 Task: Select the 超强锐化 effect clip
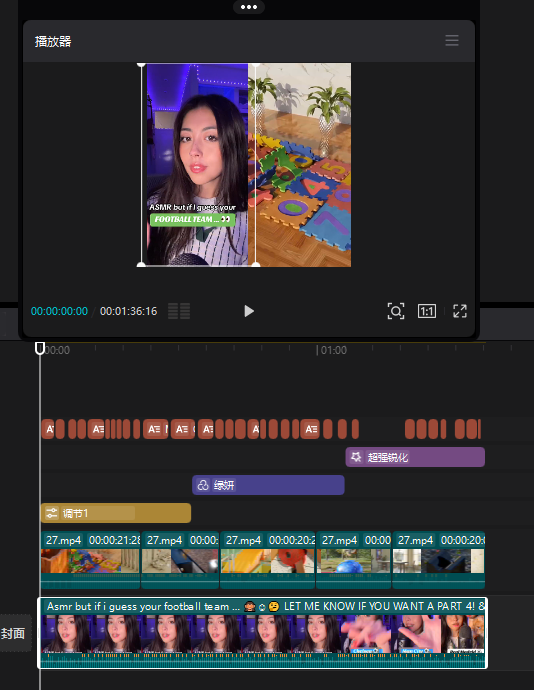click(415, 457)
